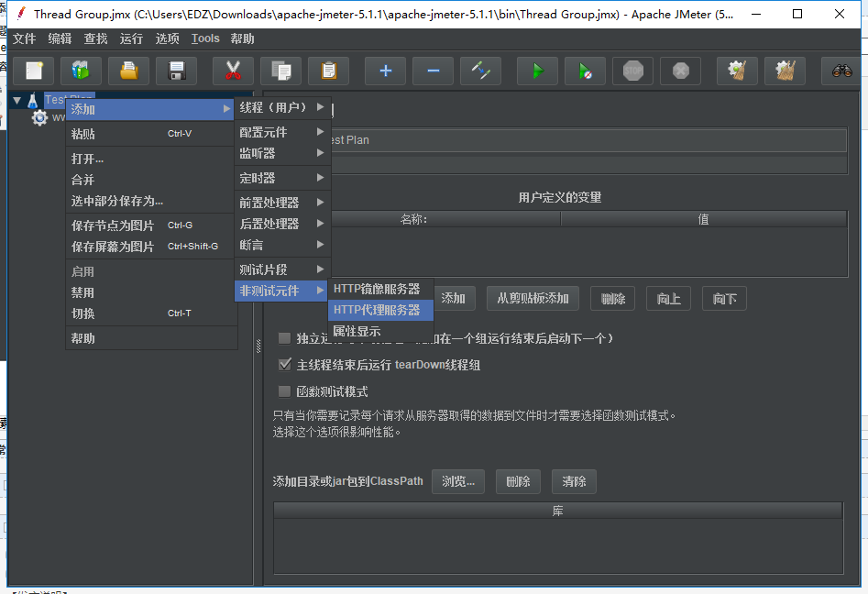Click the Shutdown threads icon
The height and width of the screenshot is (594, 868).
tap(681, 71)
